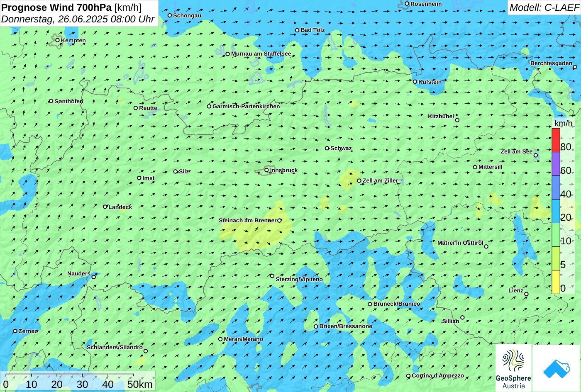Click the Mittersill location marker
This screenshot has width=581, height=392.
[x=475, y=167]
